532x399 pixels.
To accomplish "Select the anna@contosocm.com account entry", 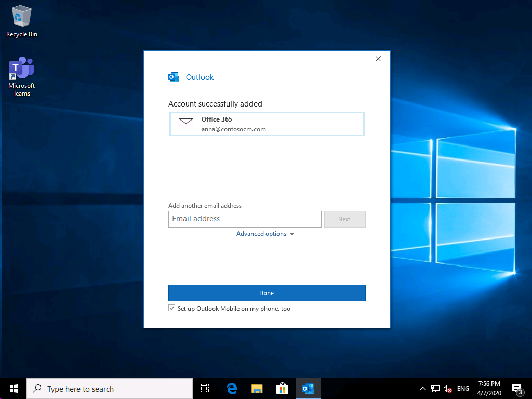I will [x=267, y=124].
